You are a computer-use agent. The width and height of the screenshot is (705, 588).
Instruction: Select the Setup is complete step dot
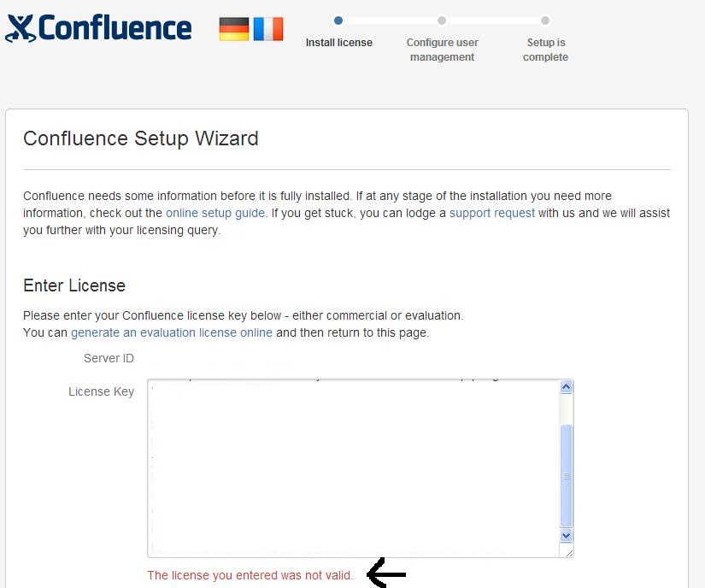point(545,21)
